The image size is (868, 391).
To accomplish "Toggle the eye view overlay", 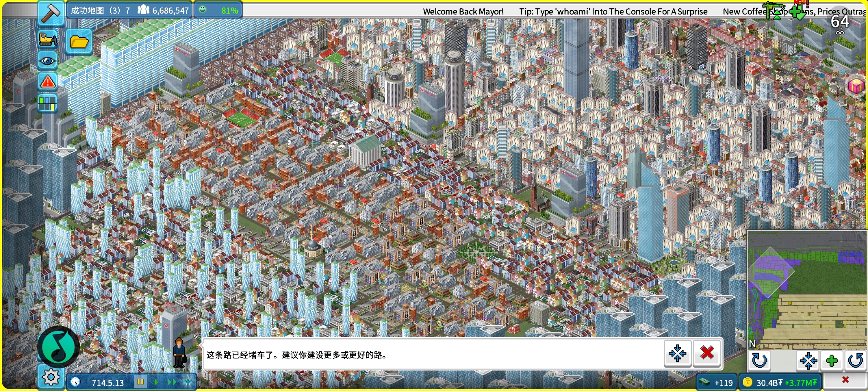I will point(48,60).
